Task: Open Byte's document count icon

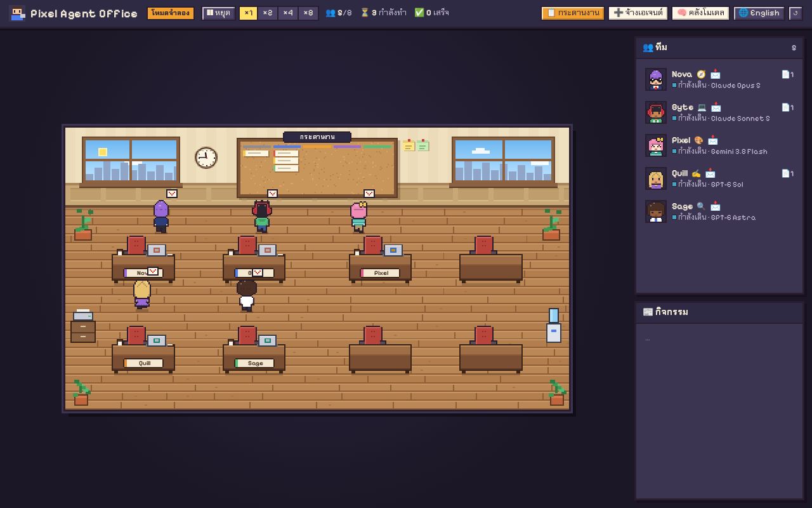Action: pos(787,107)
